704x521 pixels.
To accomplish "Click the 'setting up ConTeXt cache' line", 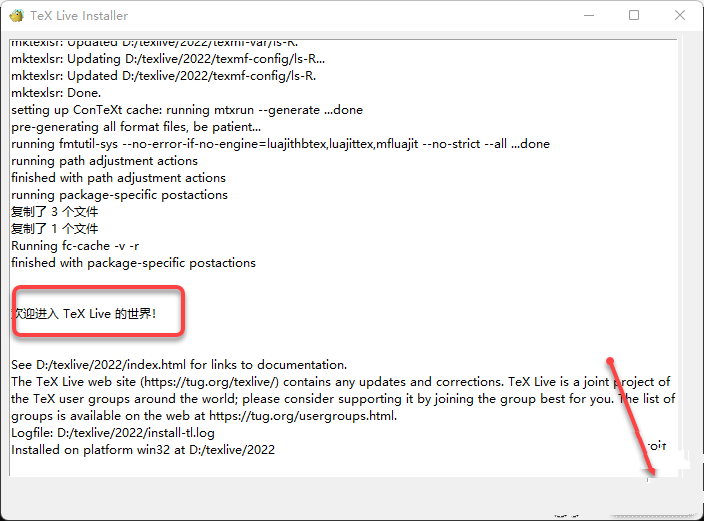I will [187, 110].
